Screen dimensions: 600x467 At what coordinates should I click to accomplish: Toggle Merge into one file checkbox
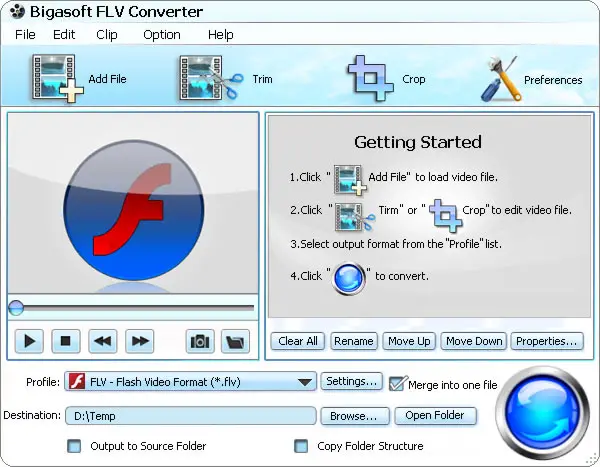[398, 384]
